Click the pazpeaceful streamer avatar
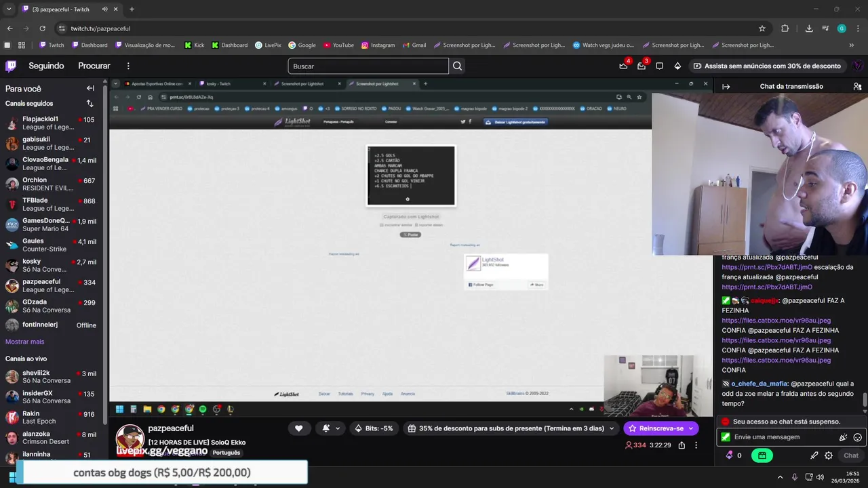 coord(130,438)
